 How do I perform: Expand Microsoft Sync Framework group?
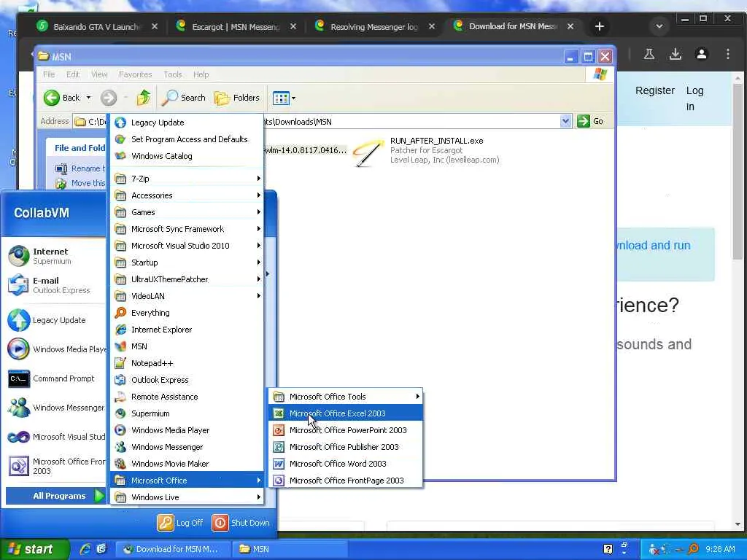coord(187,229)
